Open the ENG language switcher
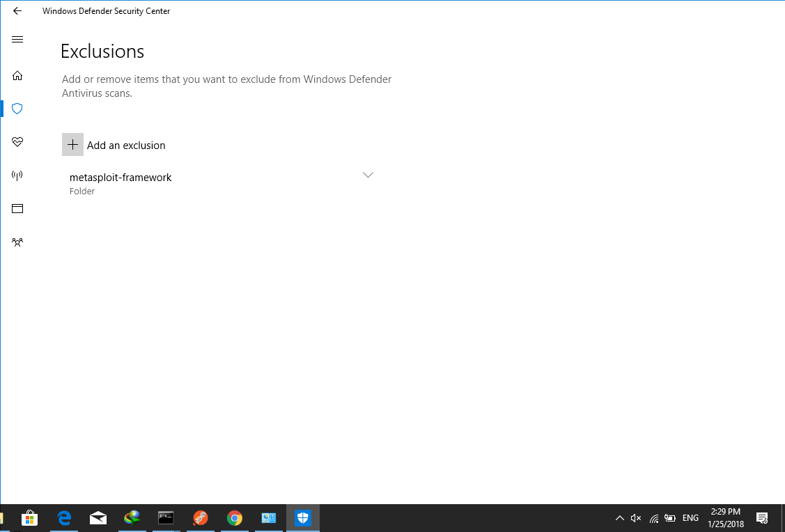This screenshot has height=532, width=785. 690,518
